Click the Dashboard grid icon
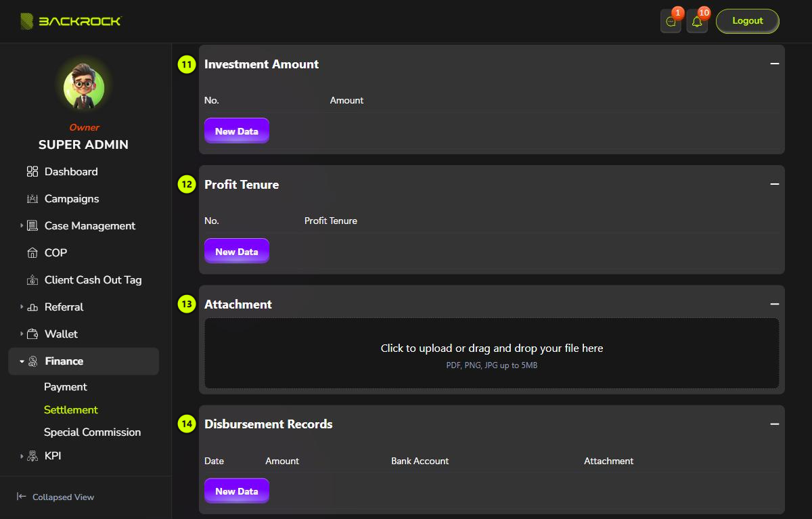Screen dimensions: 812x519 [32, 172]
